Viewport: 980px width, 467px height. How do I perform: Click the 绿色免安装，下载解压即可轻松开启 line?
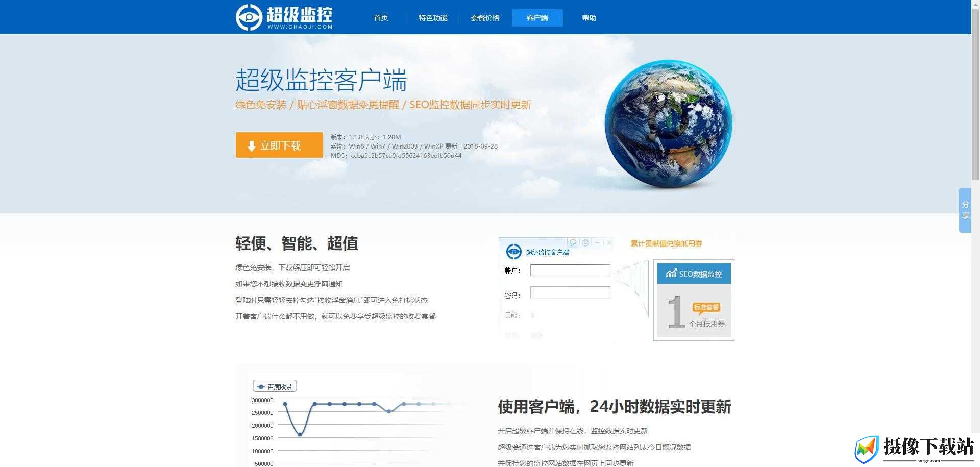point(292,267)
